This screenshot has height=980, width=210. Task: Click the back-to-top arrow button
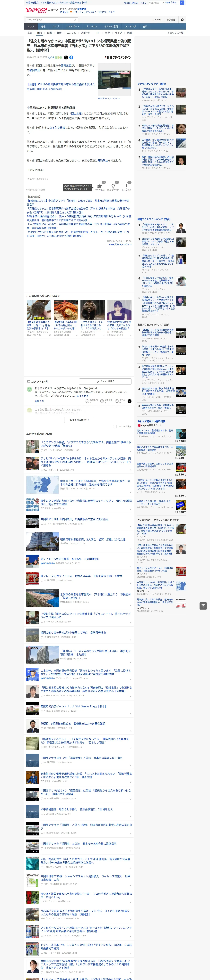pos(203,606)
